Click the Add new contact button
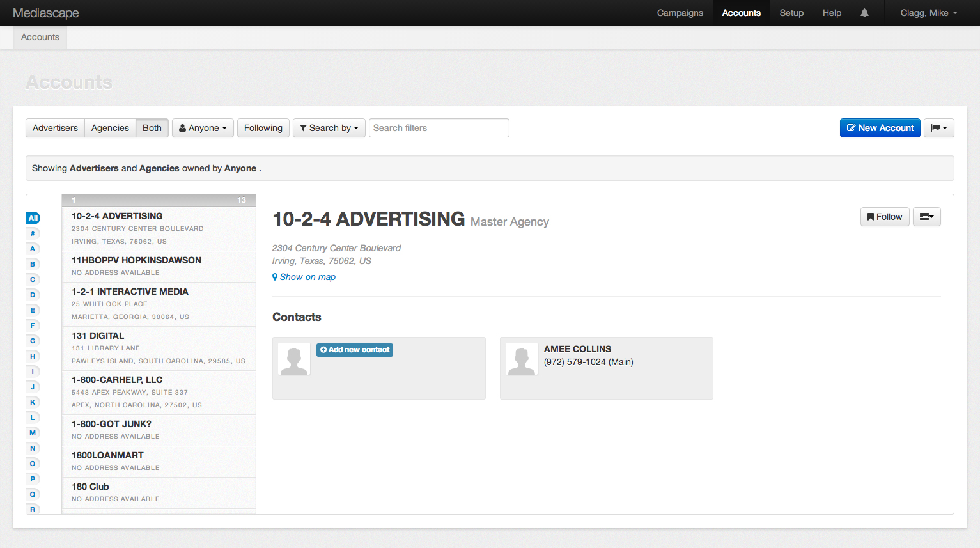The image size is (980, 548). point(355,350)
